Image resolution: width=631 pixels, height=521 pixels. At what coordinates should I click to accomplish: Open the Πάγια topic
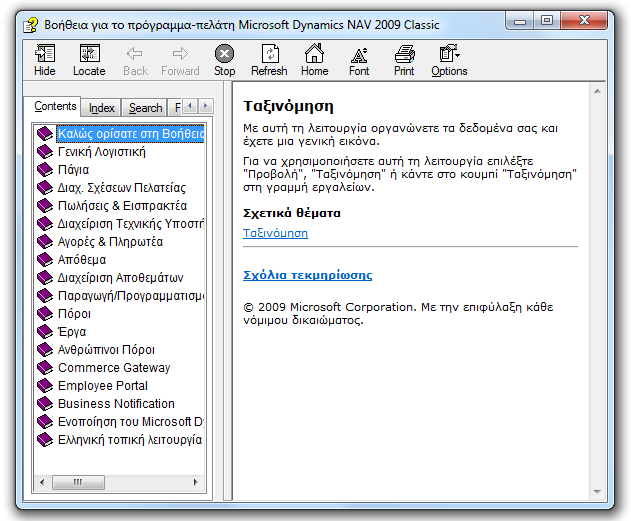tap(74, 170)
